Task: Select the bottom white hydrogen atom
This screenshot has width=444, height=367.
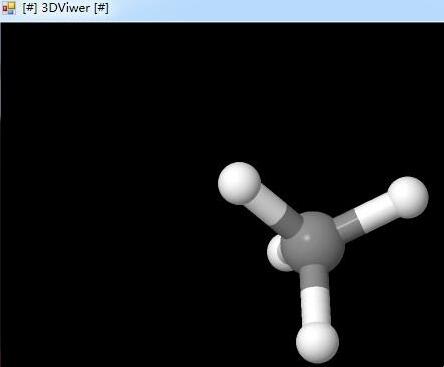Action: point(317,343)
